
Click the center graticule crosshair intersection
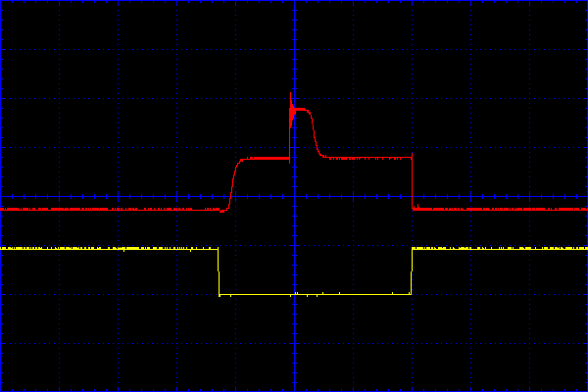point(295,197)
